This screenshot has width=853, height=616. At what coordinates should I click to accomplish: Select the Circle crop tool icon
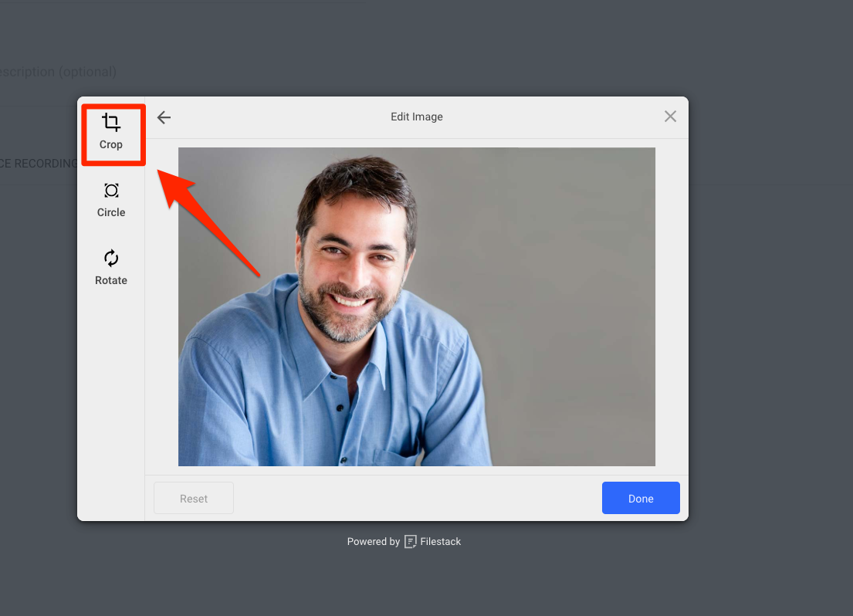point(111,191)
